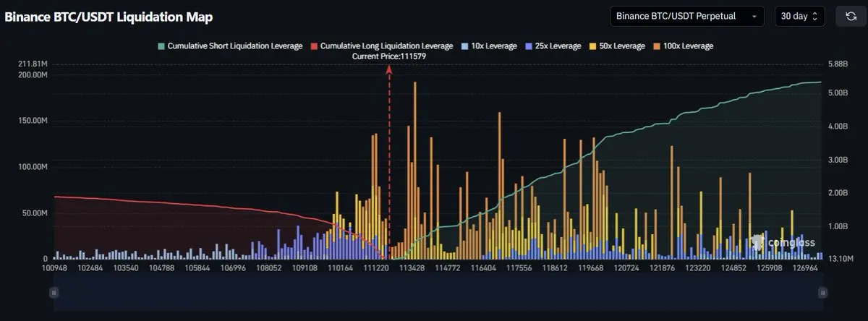The image size is (868, 321).
Task: Toggle the 100x Leverage legend series
Action: [x=682, y=46]
